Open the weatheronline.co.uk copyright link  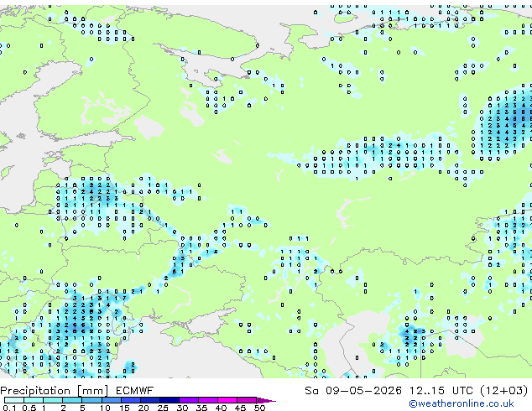point(462,403)
